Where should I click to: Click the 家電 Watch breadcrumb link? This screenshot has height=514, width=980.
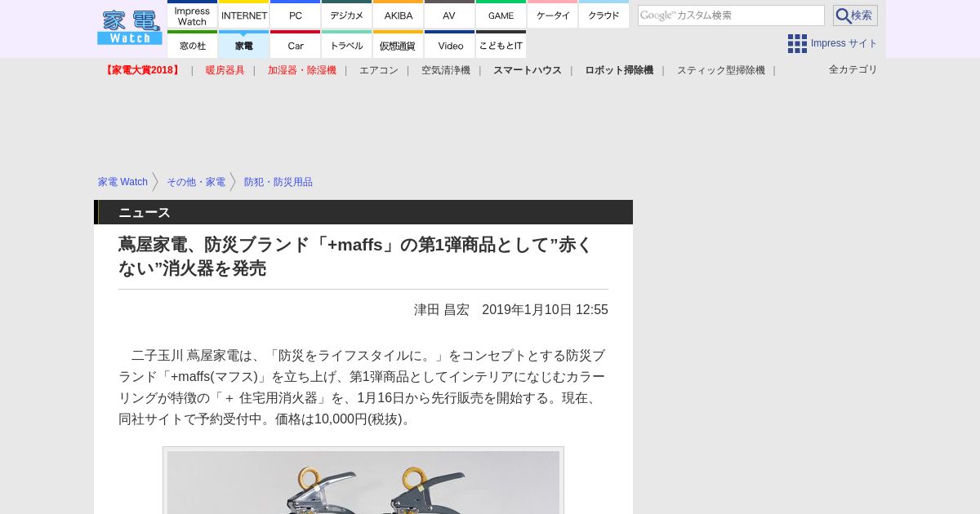coord(122,182)
